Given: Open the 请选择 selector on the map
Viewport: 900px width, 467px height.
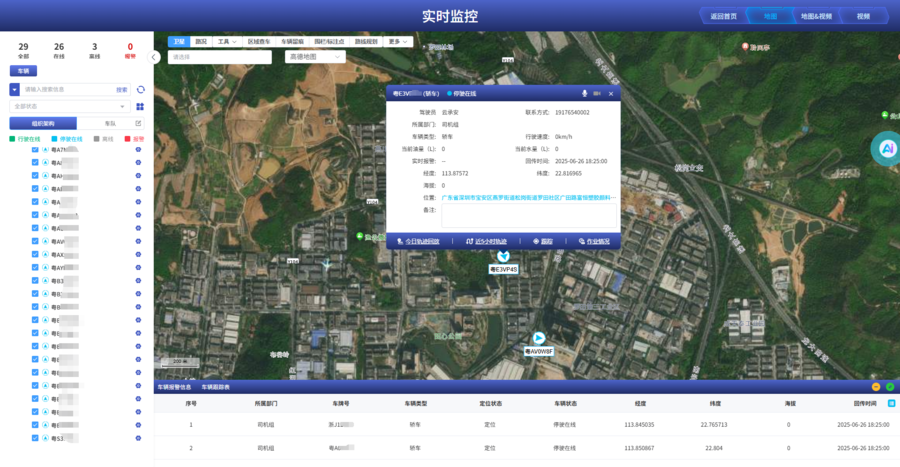Looking at the screenshot, I should pyautogui.click(x=220, y=57).
